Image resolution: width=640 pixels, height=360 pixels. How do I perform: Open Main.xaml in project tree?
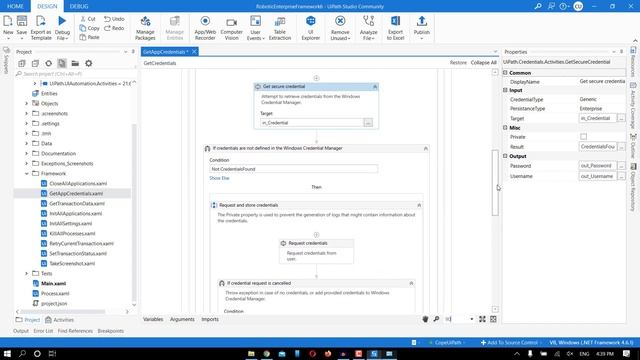point(53,284)
